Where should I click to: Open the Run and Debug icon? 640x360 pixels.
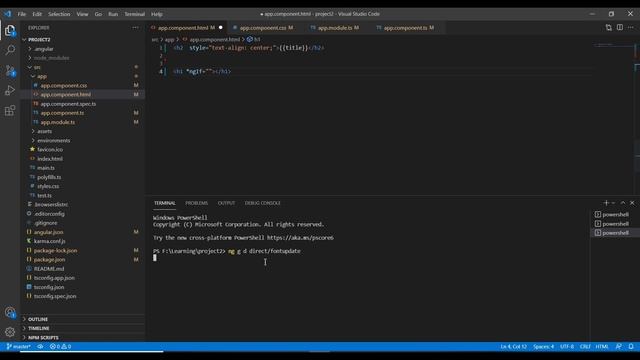pyautogui.click(x=10, y=90)
